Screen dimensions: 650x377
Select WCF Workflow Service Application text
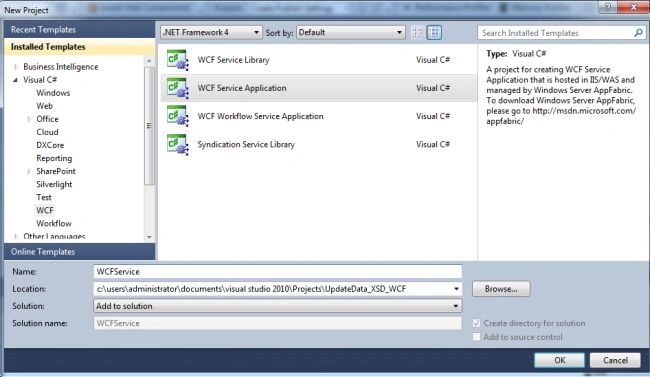[x=260, y=117]
